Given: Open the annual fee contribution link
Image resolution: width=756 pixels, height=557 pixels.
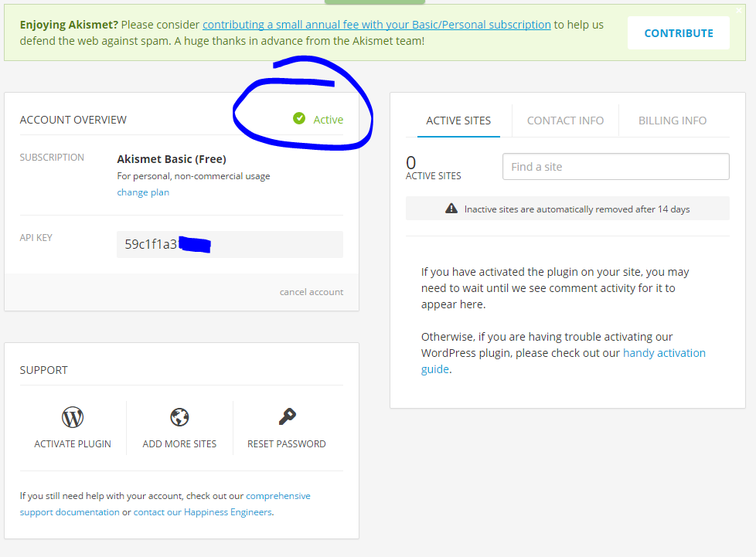Looking at the screenshot, I should click(376, 25).
